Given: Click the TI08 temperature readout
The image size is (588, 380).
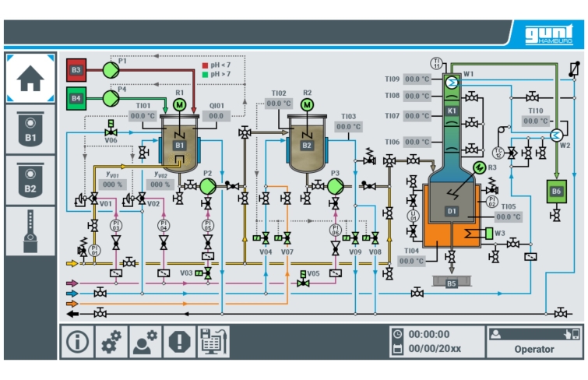Looking at the screenshot, I should tap(417, 96).
